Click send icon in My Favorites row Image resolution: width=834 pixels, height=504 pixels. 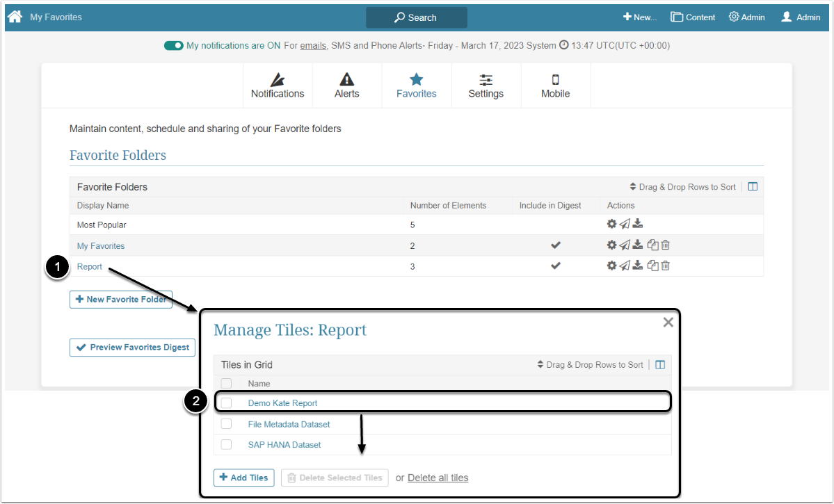pyautogui.click(x=625, y=245)
